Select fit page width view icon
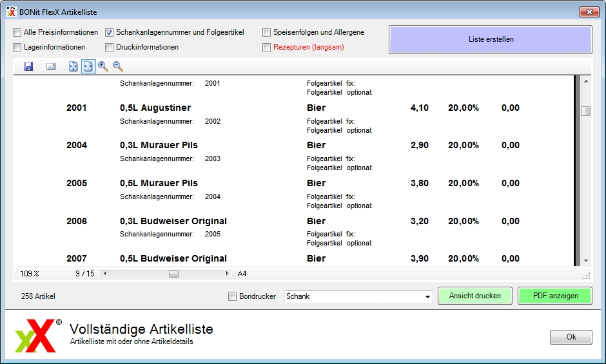Image resolution: width=606 pixels, height=364 pixels. (x=88, y=66)
